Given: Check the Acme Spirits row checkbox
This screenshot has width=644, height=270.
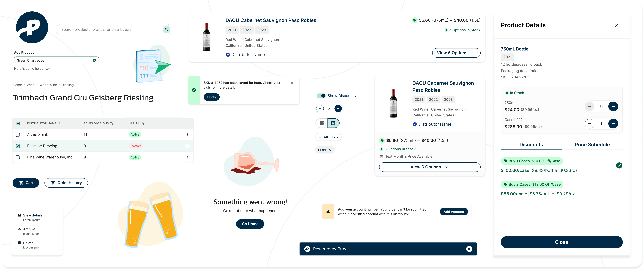Looking at the screenshot, I should [x=18, y=135].
